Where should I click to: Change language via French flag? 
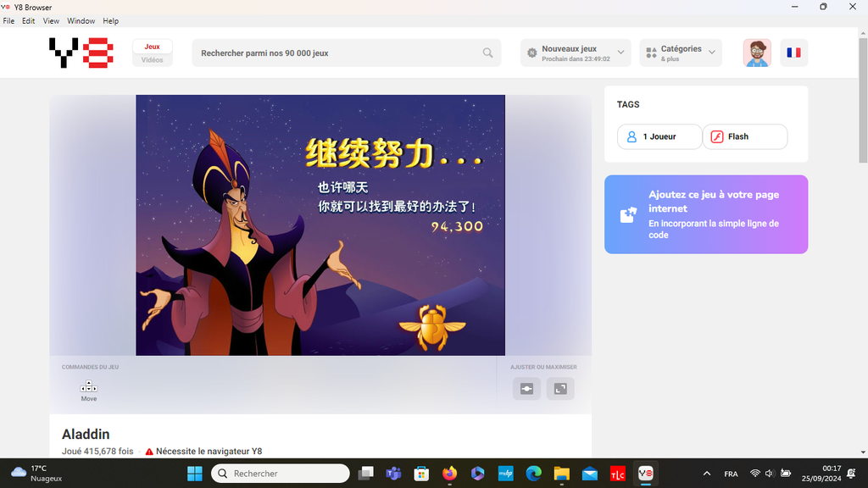pyautogui.click(x=793, y=53)
